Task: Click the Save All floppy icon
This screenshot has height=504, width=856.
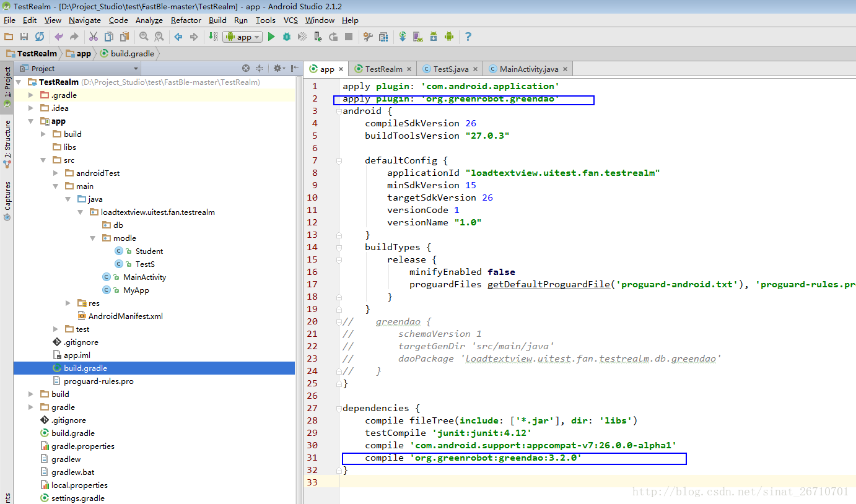Action: click(x=24, y=37)
